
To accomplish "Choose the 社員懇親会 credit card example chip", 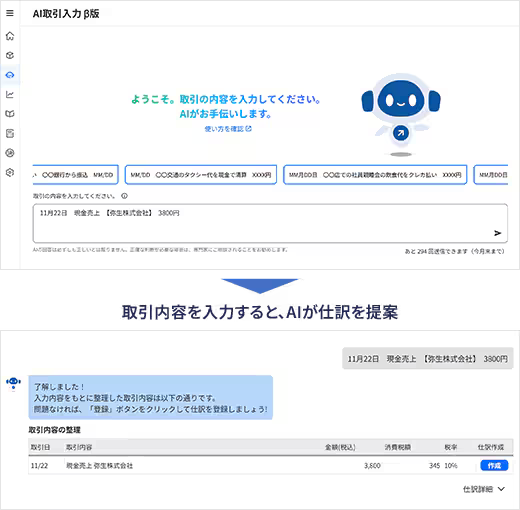I will 375,175.
